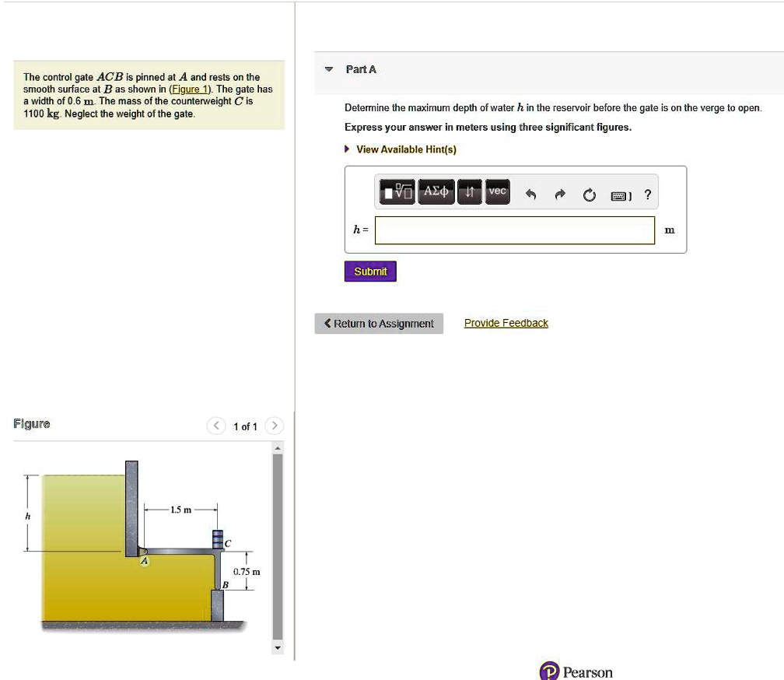The width and height of the screenshot is (784, 680).
Task: Click the control gate figure image
Action: [144, 544]
